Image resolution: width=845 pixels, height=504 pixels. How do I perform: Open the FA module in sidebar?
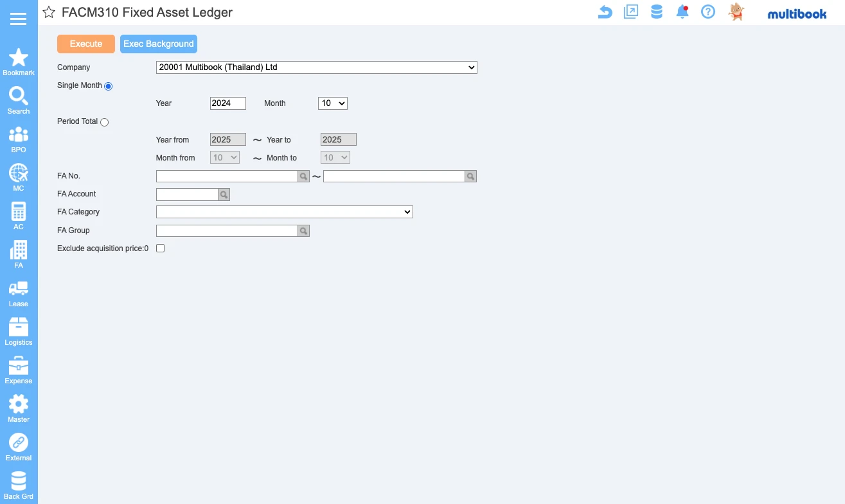pyautogui.click(x=19, y=254)
